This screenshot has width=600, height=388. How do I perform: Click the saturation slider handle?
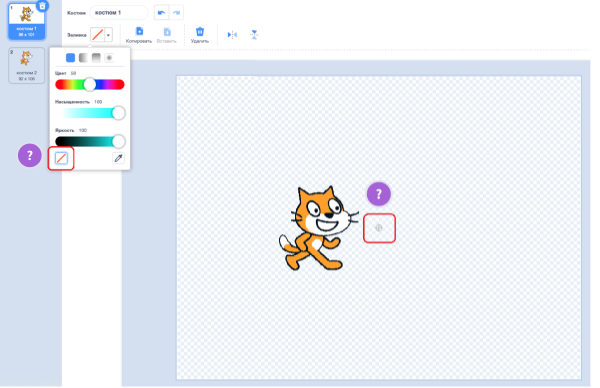(x=119, y=113)
